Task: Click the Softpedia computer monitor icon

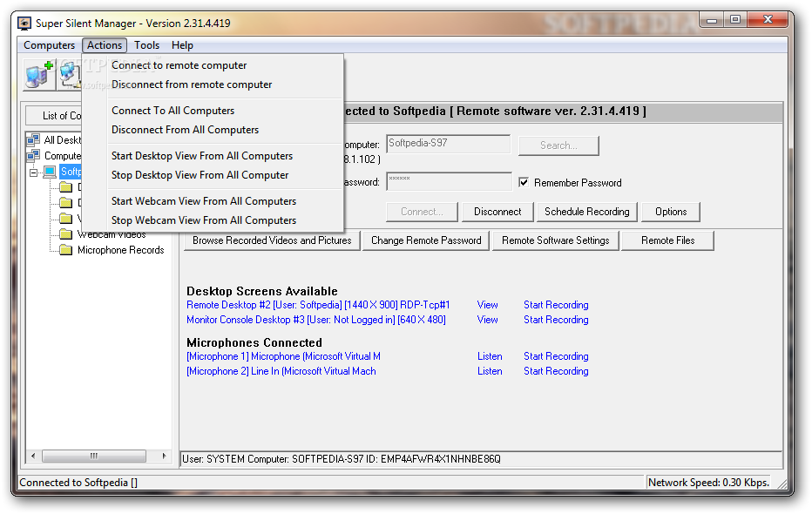Action: (51, 172)
